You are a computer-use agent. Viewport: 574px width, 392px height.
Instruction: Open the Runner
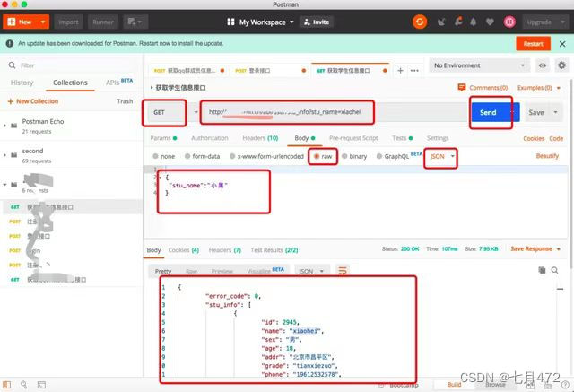click(x=103, y=22)
